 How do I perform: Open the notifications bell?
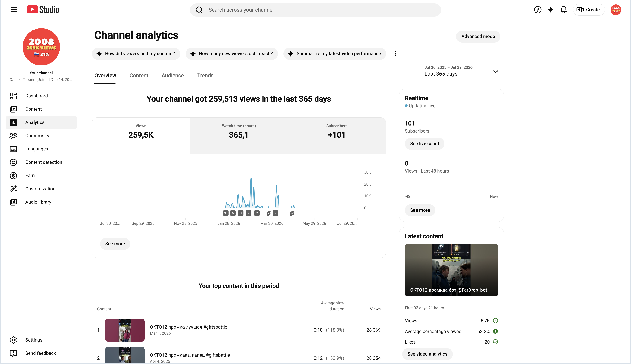pos(563,10)
